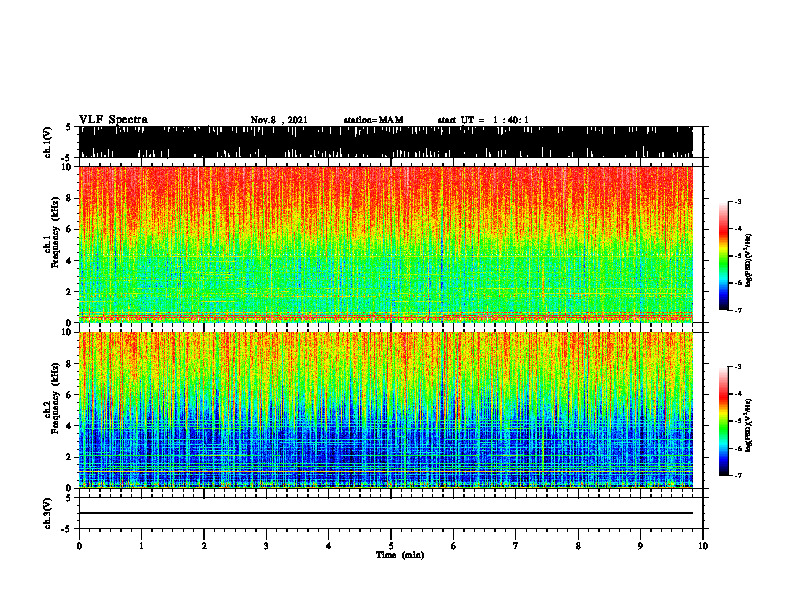The width and height of the screenshot is (792, 612).
Task: Click time axis tick label "5"
Action: (x=391, y=546)
